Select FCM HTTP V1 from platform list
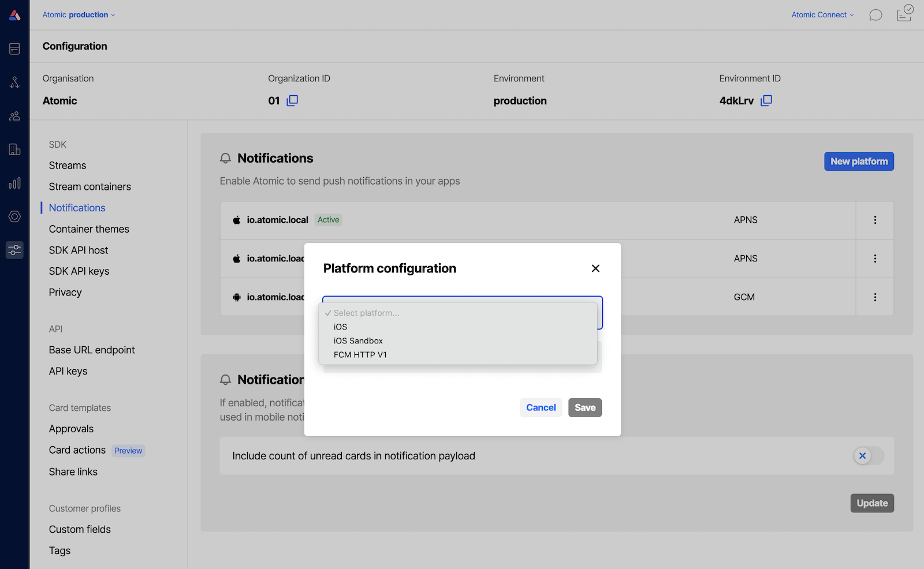The width and height of the screenshot is (924, 569). point(457,354)
